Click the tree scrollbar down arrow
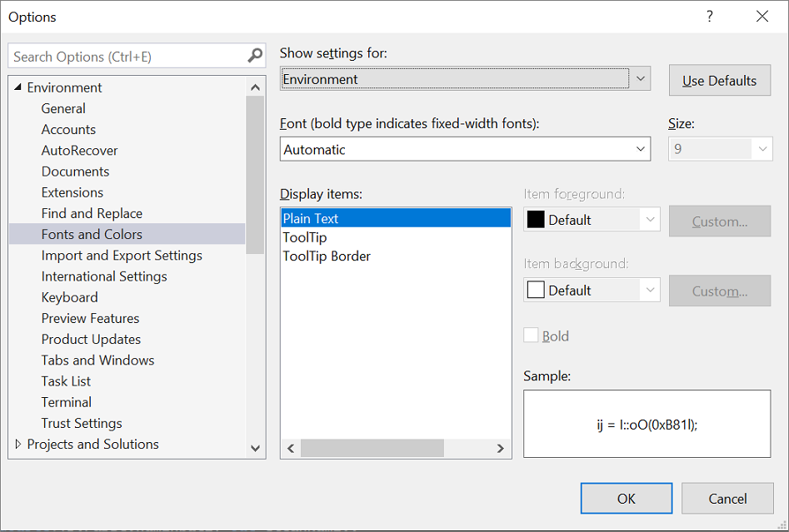Viewport: 789px width, 532px height. coord(256,448)
